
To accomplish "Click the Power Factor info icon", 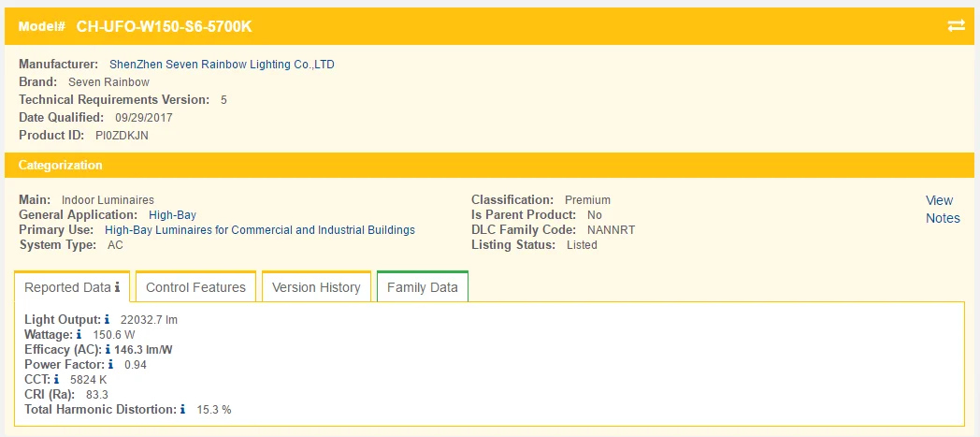I will coord(111,365).
